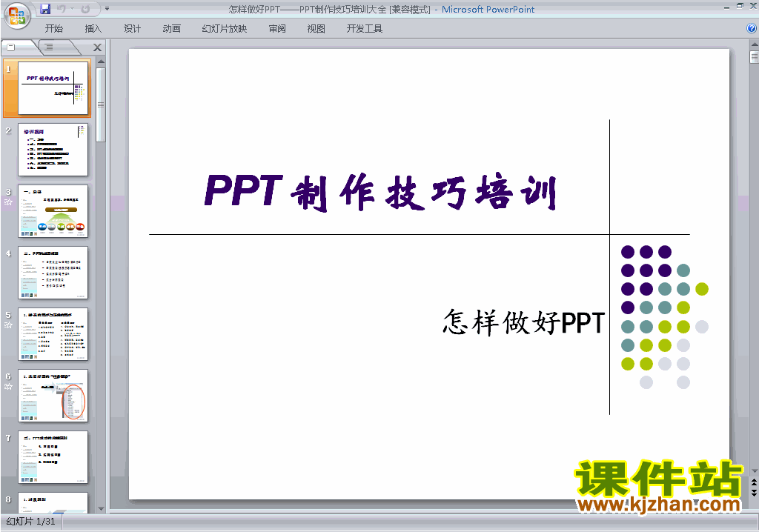The height and width of the screenshot is (532, 759).
Task: Select slide 8 thumbnail
Action: tap(53, 502)
